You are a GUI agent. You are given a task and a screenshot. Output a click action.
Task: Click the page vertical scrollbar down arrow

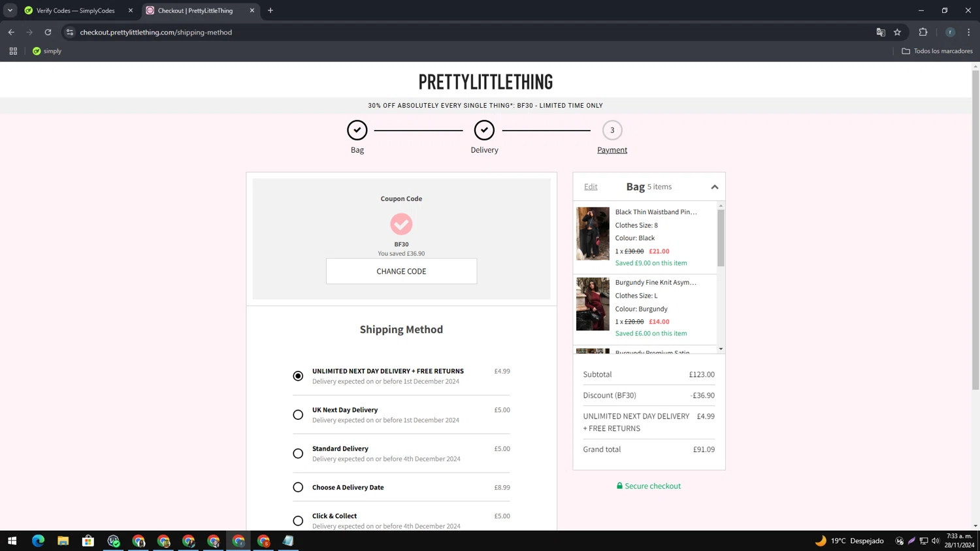click(975, 526)
